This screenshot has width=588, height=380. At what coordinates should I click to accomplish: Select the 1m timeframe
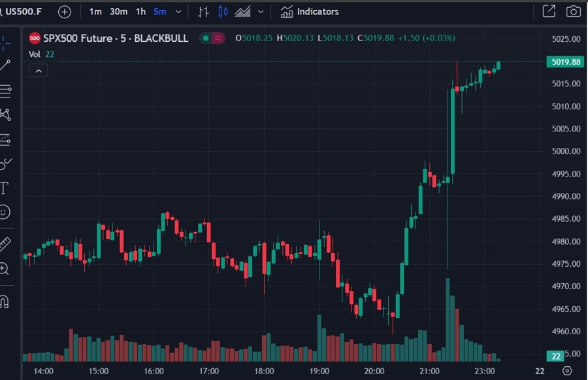coord(95,12)
